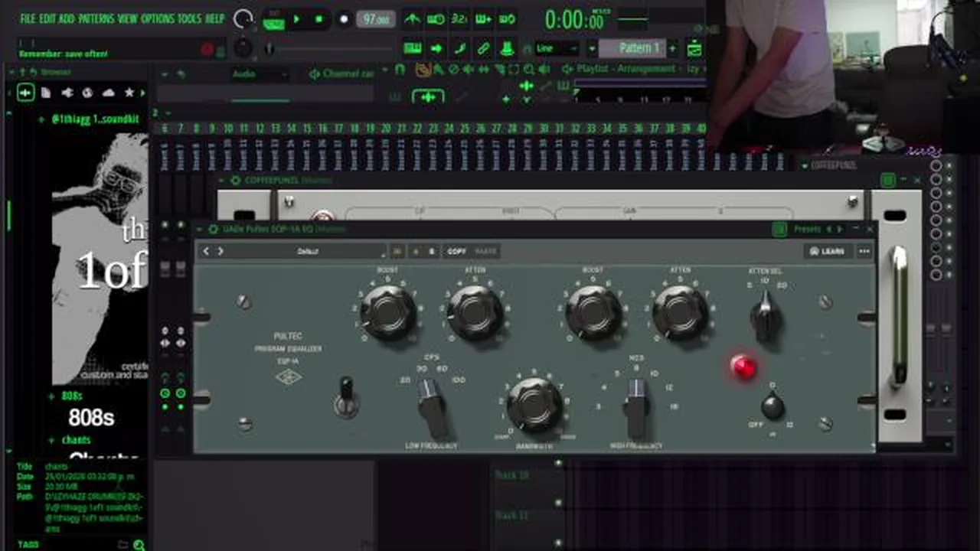This screenshot has height=551, width=980.
Task: Open the PATTERNS menu
Action: click(x=96, y=18)
